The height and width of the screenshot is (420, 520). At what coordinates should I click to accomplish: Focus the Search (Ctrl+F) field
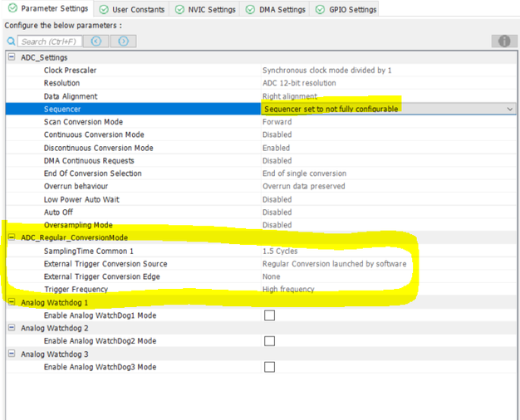(x=49, y=42)
